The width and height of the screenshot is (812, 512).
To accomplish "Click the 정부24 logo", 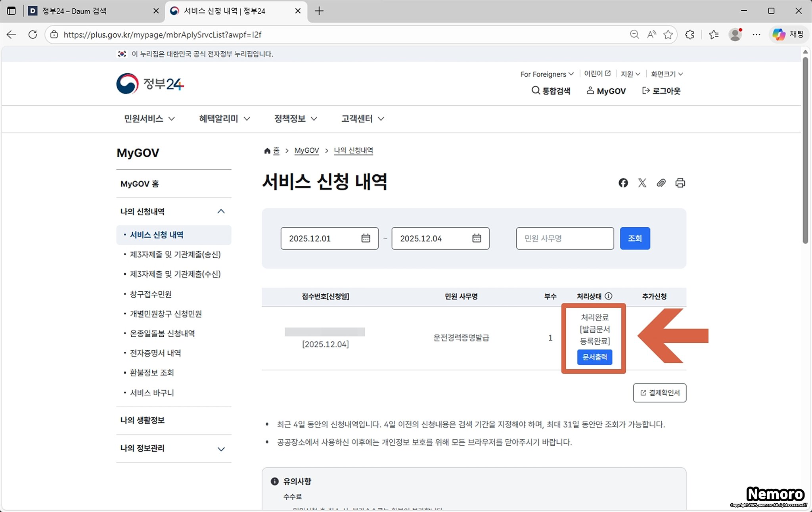I will (150, 84).
